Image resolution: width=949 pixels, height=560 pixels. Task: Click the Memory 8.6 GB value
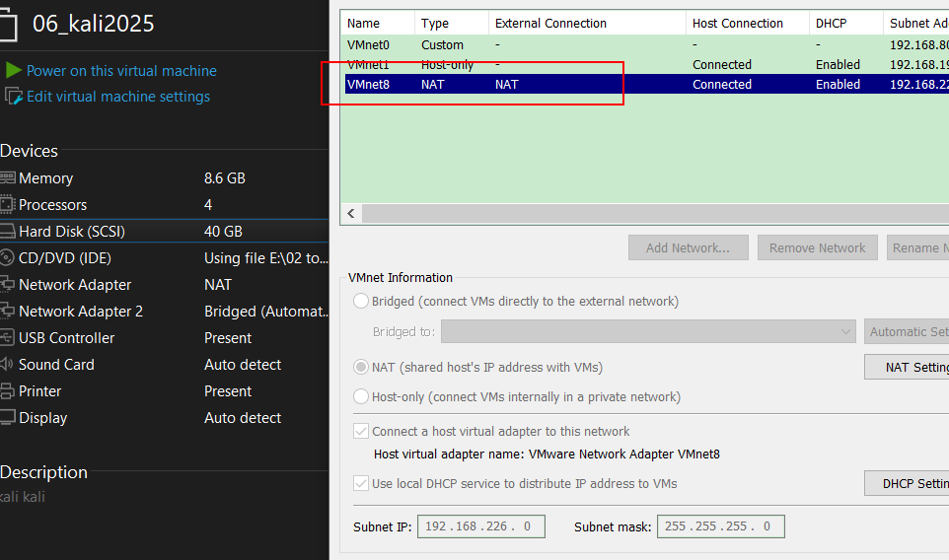click(225, 177)
